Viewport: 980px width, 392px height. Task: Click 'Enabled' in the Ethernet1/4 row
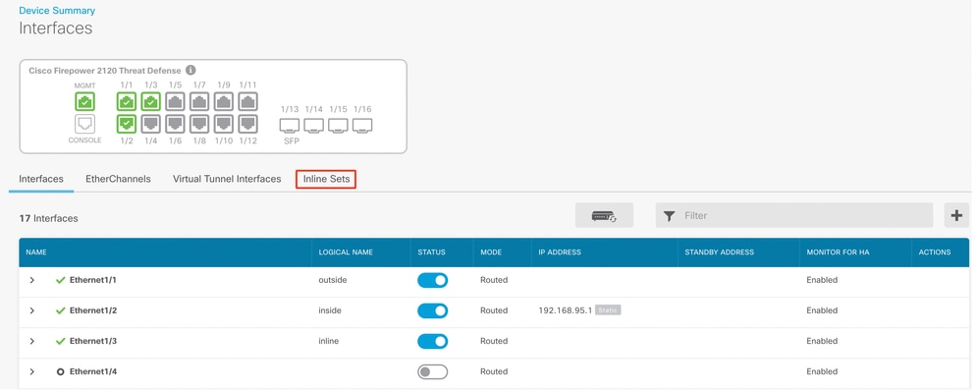pos(822,372)
